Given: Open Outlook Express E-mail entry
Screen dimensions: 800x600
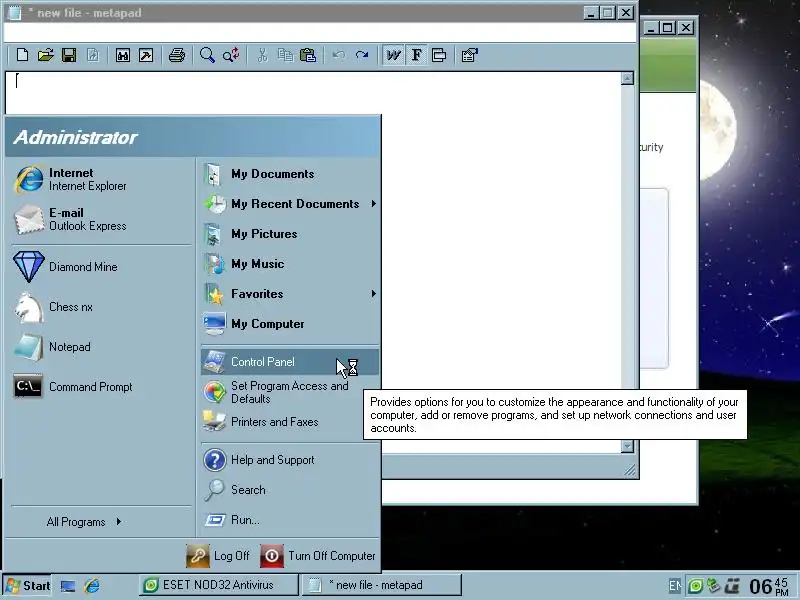Looking at the screenshot, I should click(x=101, y=219).
